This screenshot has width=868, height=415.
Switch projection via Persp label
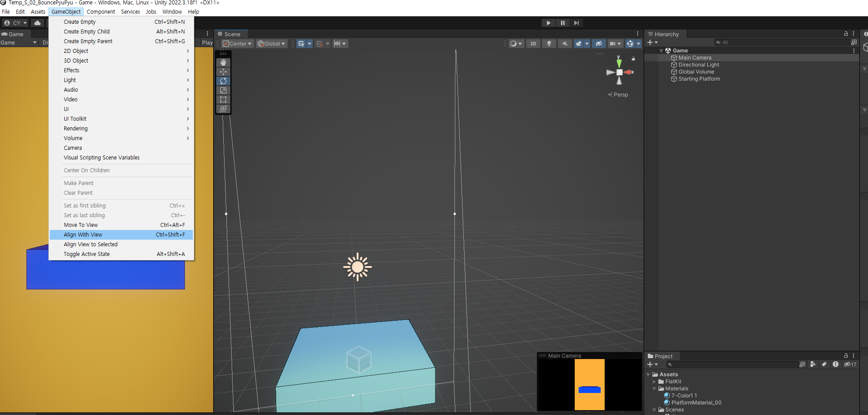[618, 95]
